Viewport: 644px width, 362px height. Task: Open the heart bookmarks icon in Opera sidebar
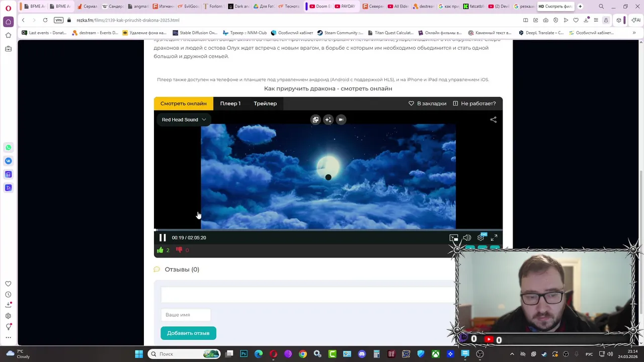8,284
